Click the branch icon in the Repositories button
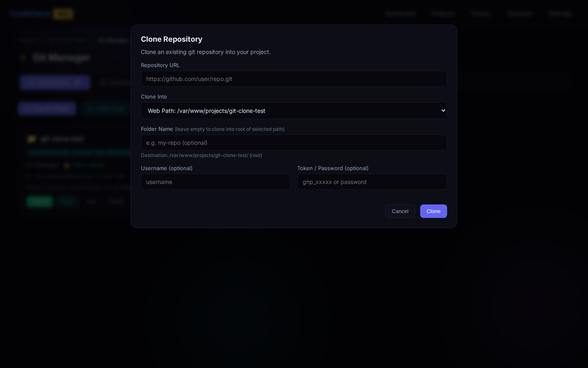This screenshot has height=368, width=588. pos(31,83)
